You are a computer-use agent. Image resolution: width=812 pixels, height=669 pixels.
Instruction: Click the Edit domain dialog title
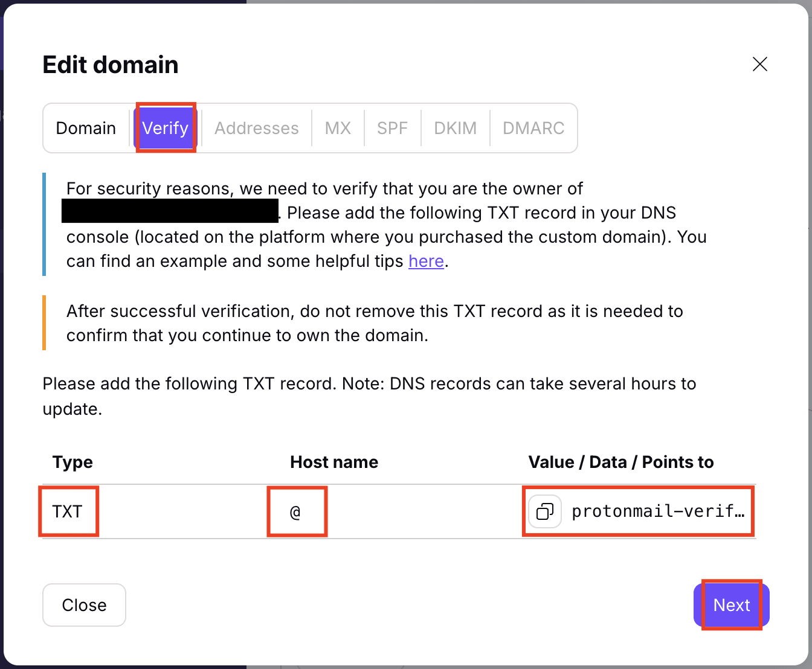(110, 64)
